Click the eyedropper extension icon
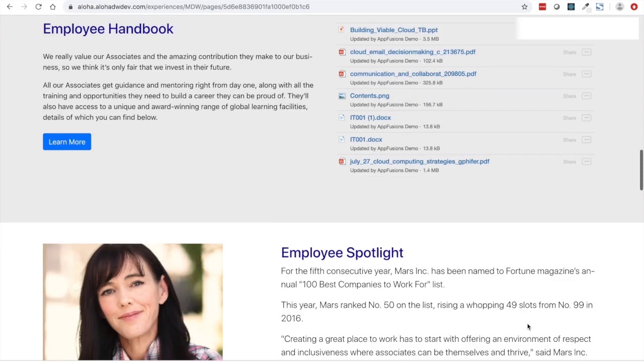The image size is (644, 362). (586, 7)
